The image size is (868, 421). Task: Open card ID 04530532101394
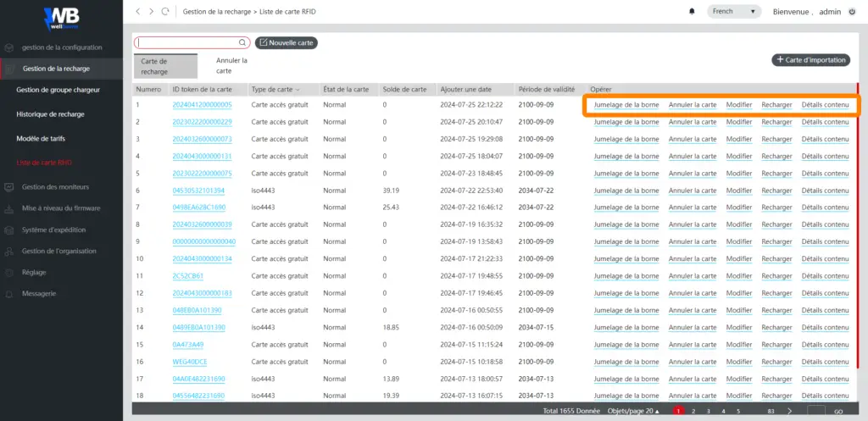pyautogui.click(x=198, y=191)
